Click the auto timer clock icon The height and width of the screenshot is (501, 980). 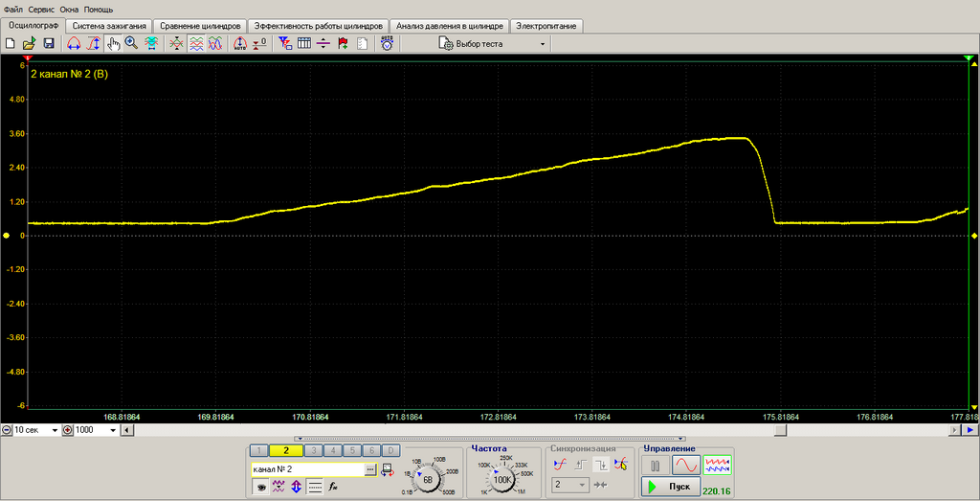coord(387,44)
